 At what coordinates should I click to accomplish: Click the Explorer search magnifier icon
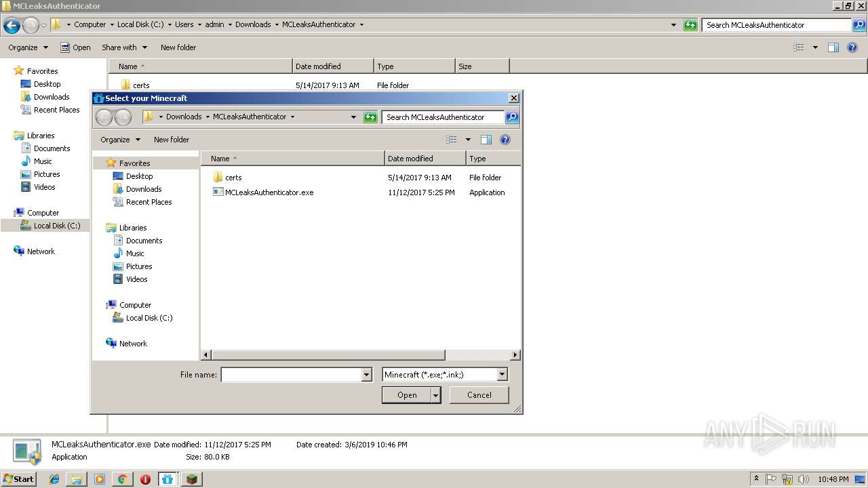point(859,25)
